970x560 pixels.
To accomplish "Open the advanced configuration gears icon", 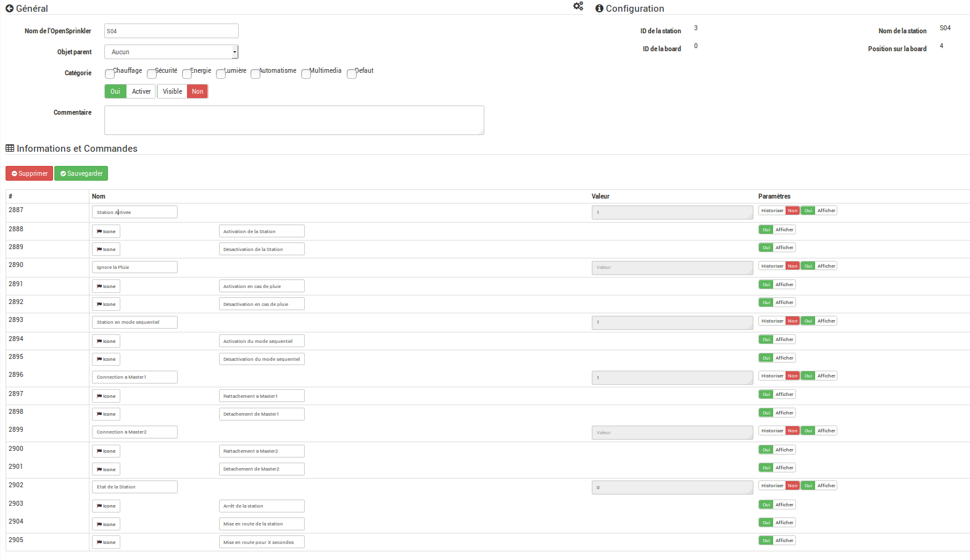I will pos(578,6).
